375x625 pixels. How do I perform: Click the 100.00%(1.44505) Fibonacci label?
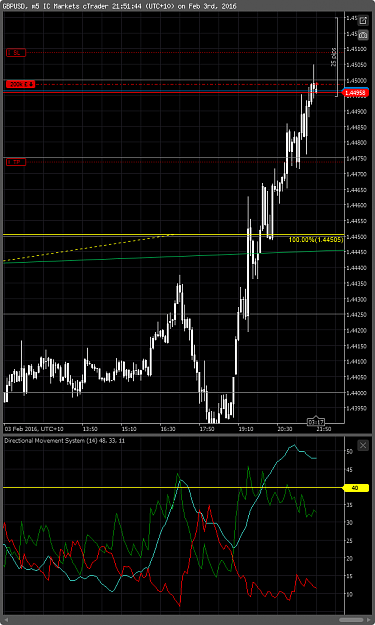(316, 240)
